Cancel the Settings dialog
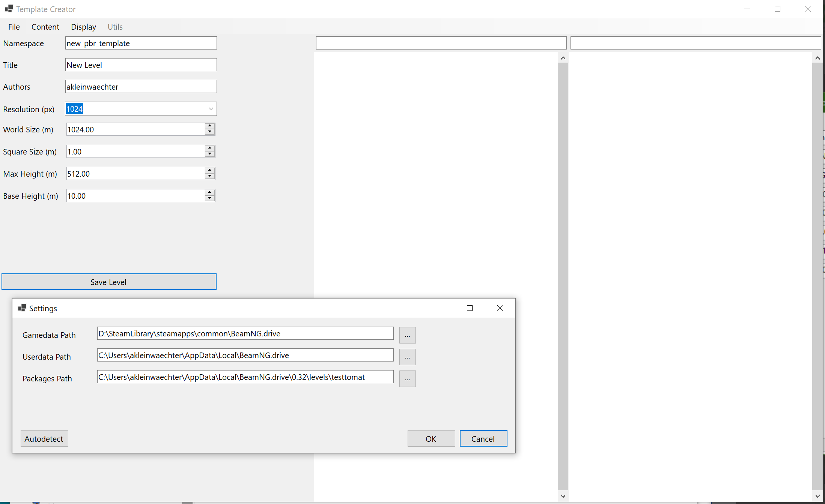 coord(483,438)
